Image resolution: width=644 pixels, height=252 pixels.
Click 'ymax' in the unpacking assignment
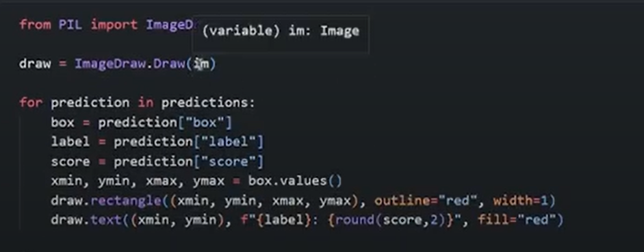click(x=222, y=181)
